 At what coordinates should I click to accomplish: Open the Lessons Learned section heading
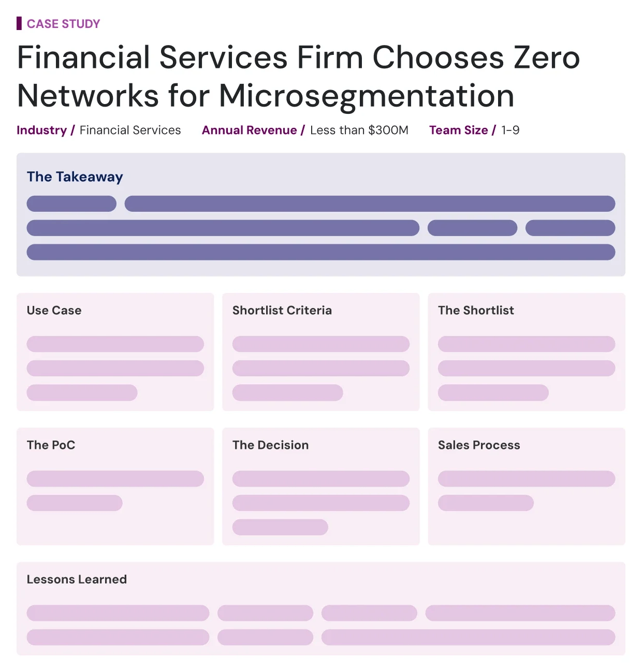77,579
